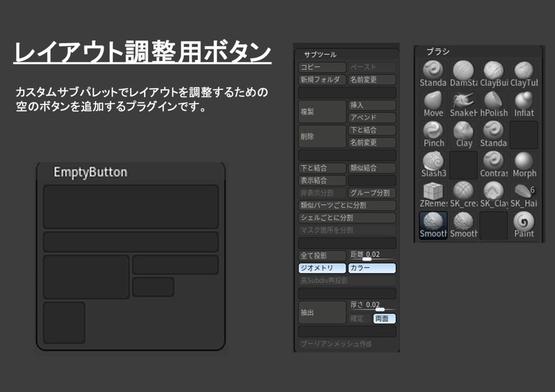Image resolution: width=555 pixels, height=392 pixels.
Task: Click 下と結合 beside 削除
Action: tap(372, 130)
